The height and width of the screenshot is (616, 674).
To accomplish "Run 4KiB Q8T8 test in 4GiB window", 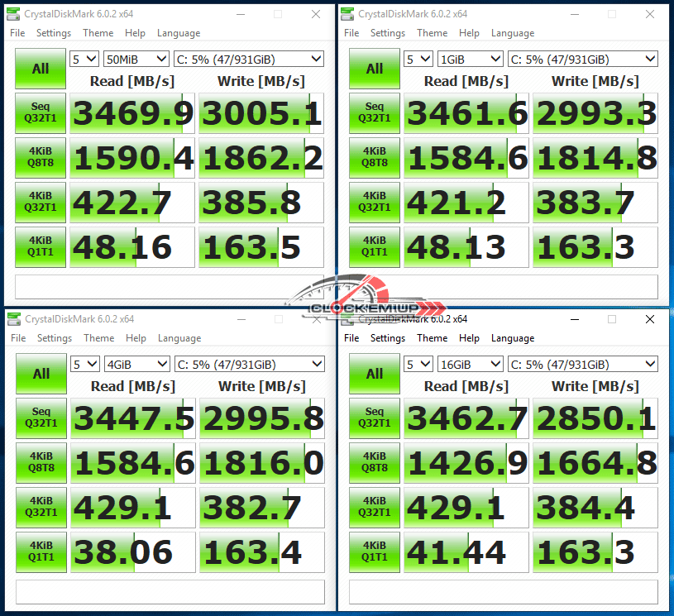I will tap(41, 462).
